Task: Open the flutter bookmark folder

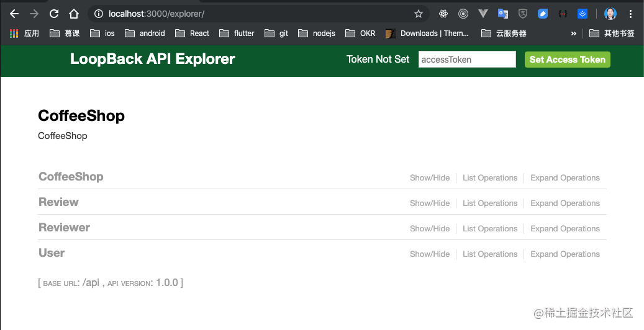Action: (237, 33)
